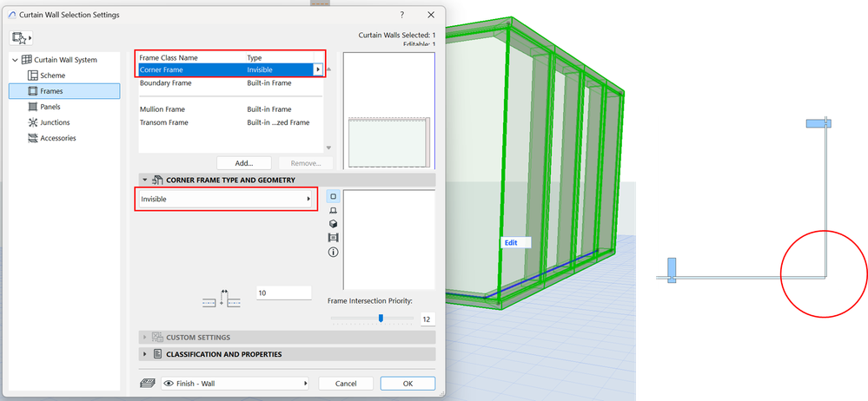Open the Accessories settings page
This screenshot has height=401, width=868.
click(58, 138)
